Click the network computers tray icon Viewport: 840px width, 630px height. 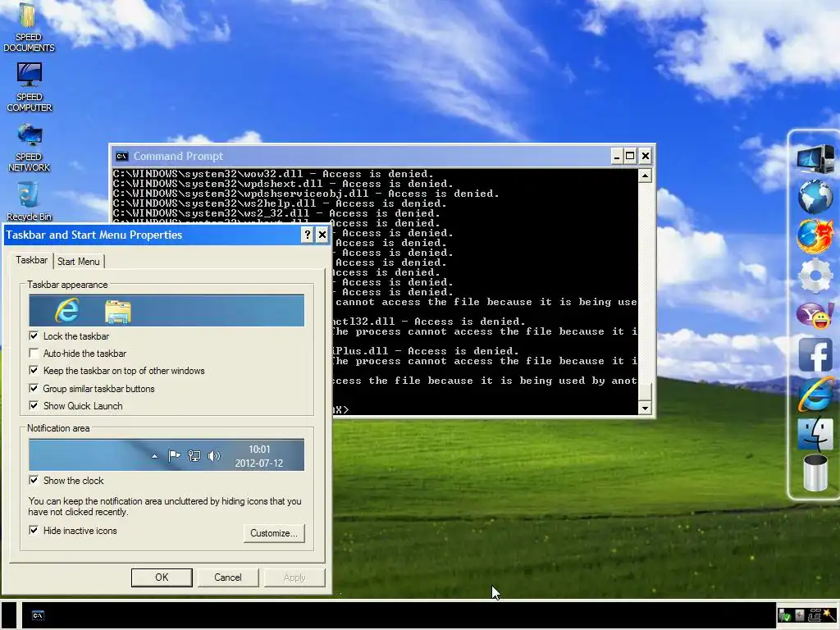tap(815, 615)
